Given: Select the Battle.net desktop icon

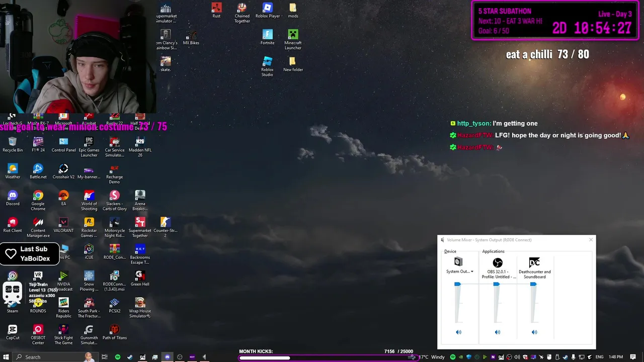Looking at the screenshot, I should tap(38, 171).
